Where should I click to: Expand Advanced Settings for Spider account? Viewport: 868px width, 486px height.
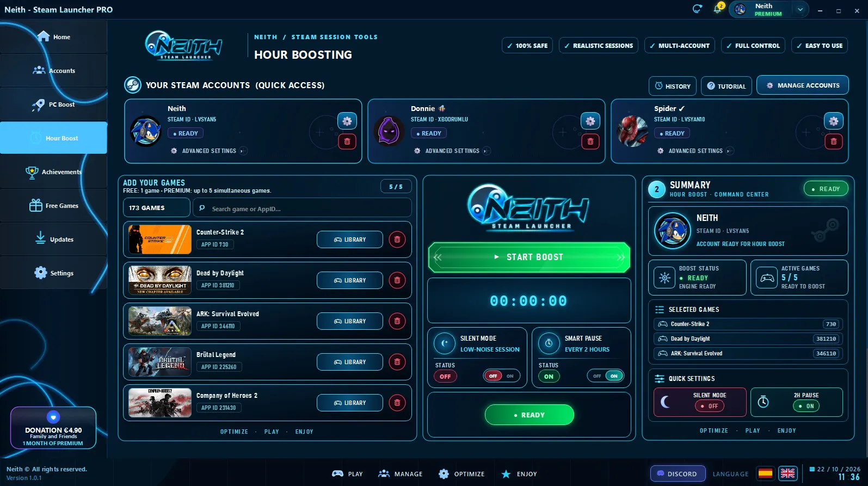pos(695,151)
